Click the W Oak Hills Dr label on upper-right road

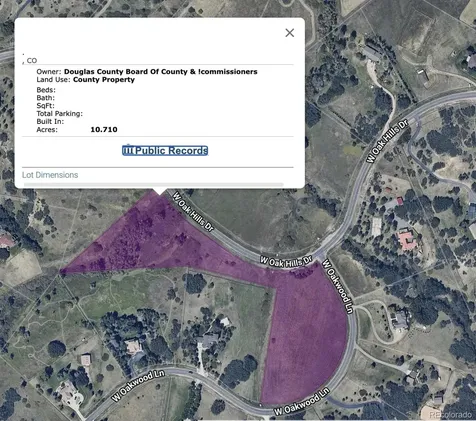pyautogui.click(x=387, y=141)
